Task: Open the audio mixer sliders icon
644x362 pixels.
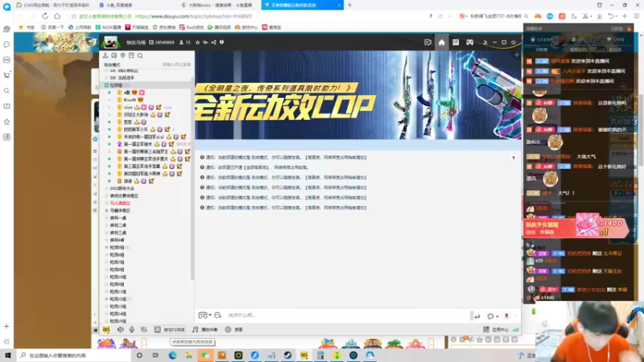Action: pos(144,330)
